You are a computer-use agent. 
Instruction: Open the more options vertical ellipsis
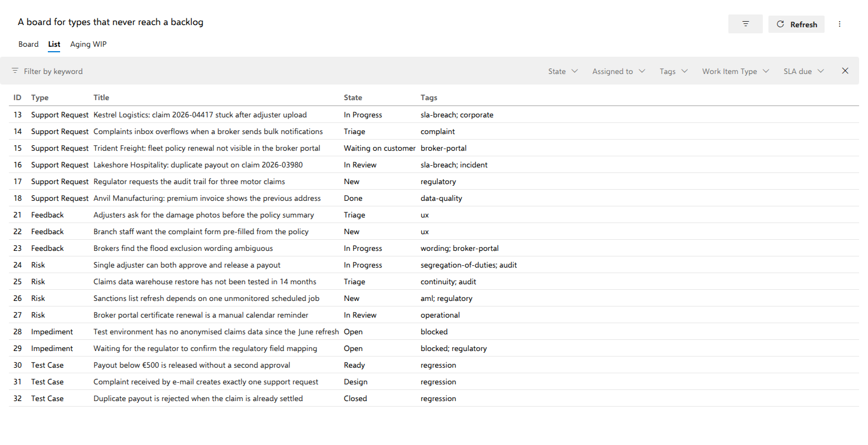[840, 24]
